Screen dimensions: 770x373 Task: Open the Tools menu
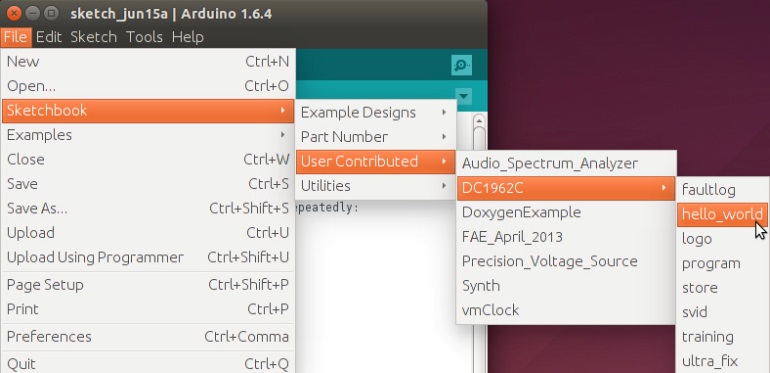[x=144, y=37]
